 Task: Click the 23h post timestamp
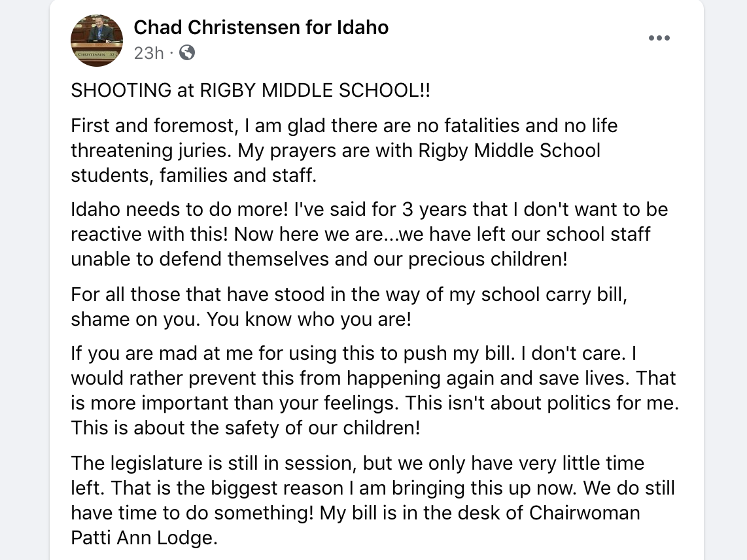[x=148, y=53]
